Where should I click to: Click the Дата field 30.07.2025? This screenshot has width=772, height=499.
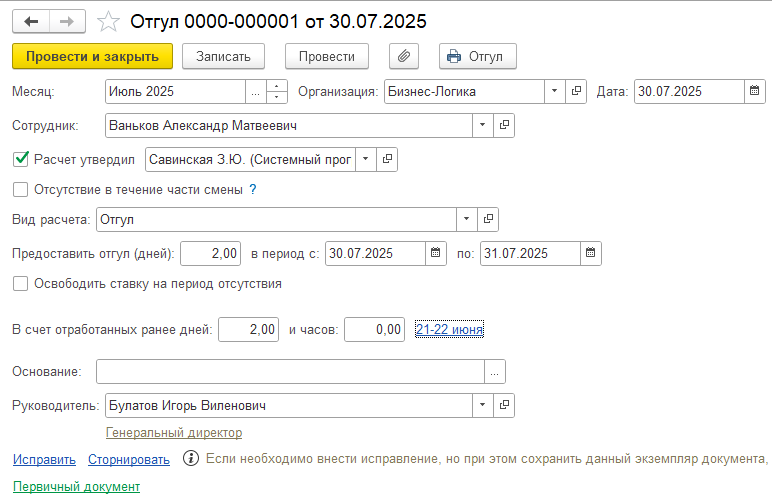click(689, 91)
